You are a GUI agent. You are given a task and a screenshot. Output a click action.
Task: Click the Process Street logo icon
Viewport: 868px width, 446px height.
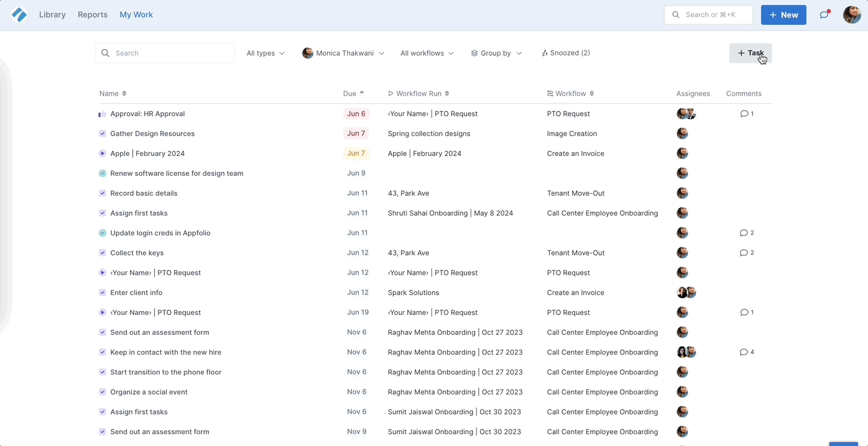[x=19, y=15]
